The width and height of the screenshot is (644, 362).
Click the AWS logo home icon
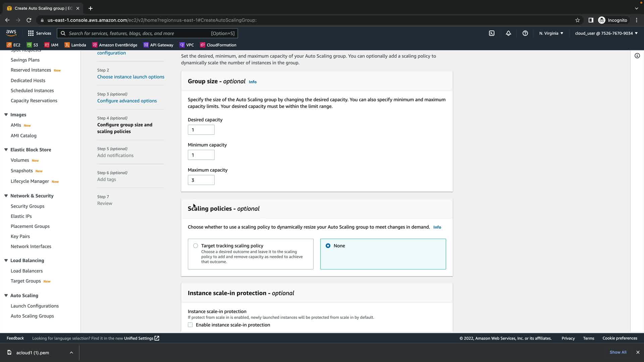click(x=11, y=33)
